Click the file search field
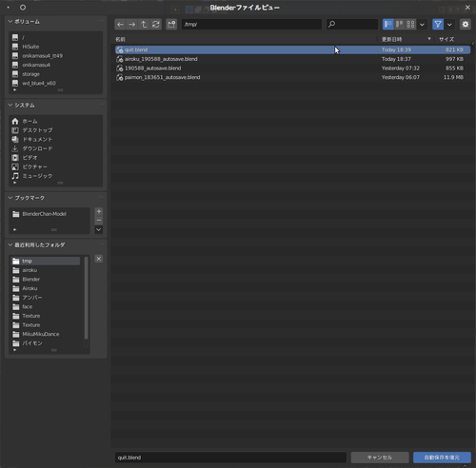Screen dimensions: 476x468 tap(352, 24)
